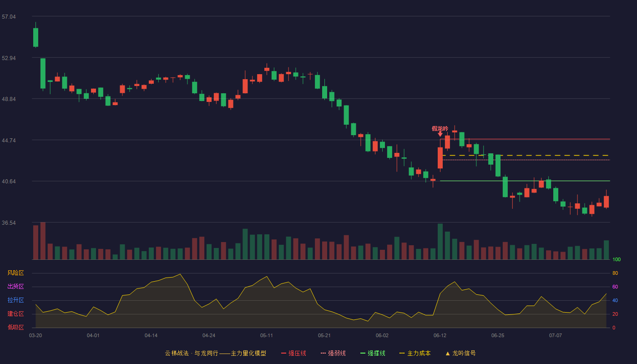This screenshot has height=364, width=637.
Task: Click the 52.94 price axis label
Action: coord(9,58)
